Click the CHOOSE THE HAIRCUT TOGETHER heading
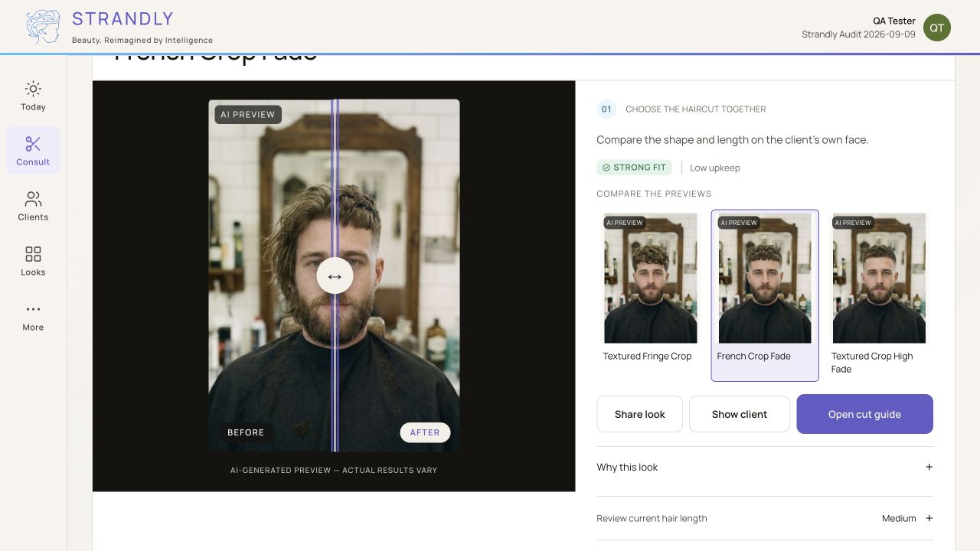The width and height of the screenshot is (980, 551). [696, 109]
